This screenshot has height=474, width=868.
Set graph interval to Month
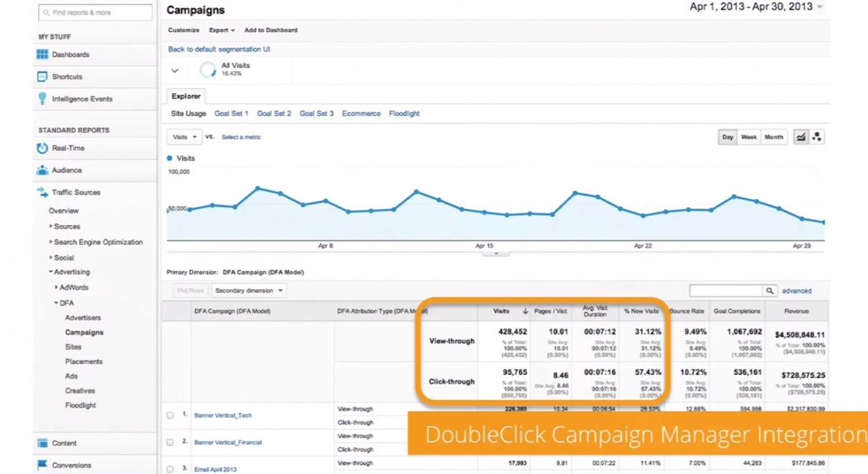[773, 137]
